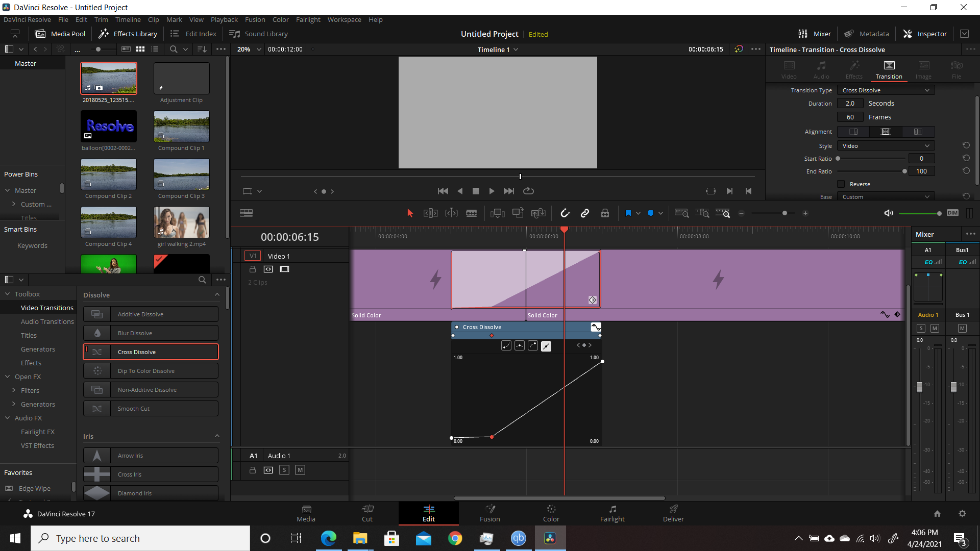Click the Detail Zoom icon
980x551 pixels.
(702, 213)
